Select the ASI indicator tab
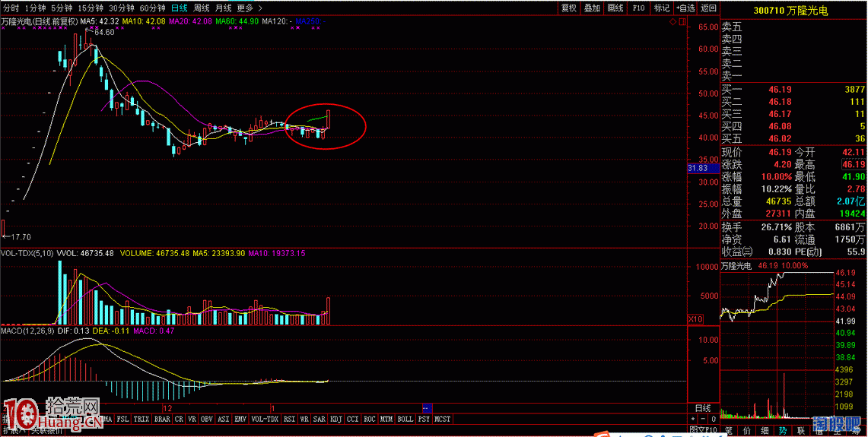Image resolution: width=868 pixels, height=437 pixels. [x=224, y=419]
